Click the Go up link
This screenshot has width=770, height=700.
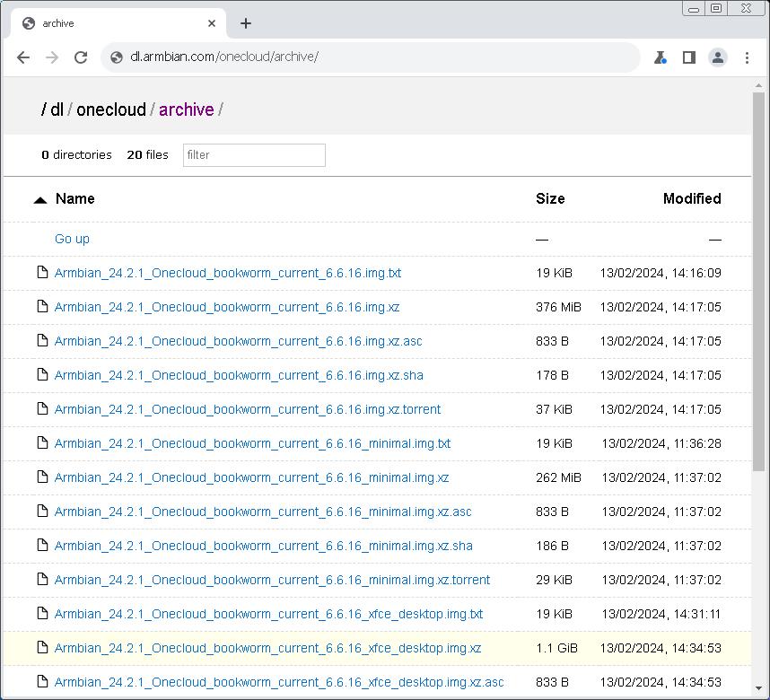72,239
